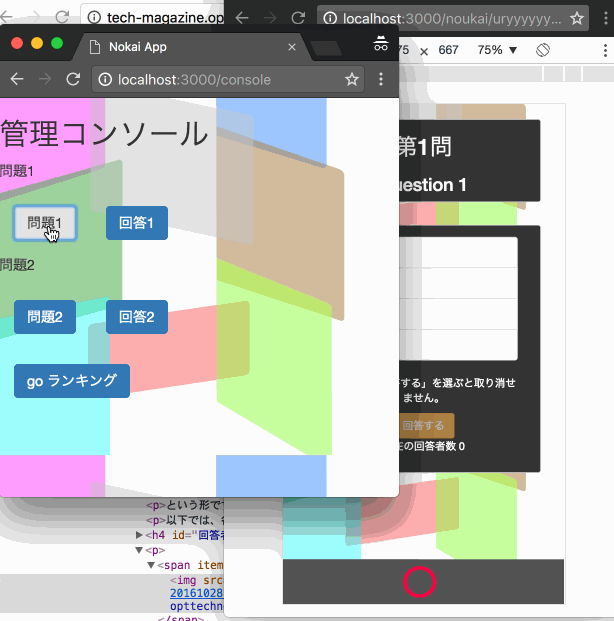Minimize the Nokai App window with yellow button
The width and height of the screenshot is (614, 621).
tap(37, 43)
